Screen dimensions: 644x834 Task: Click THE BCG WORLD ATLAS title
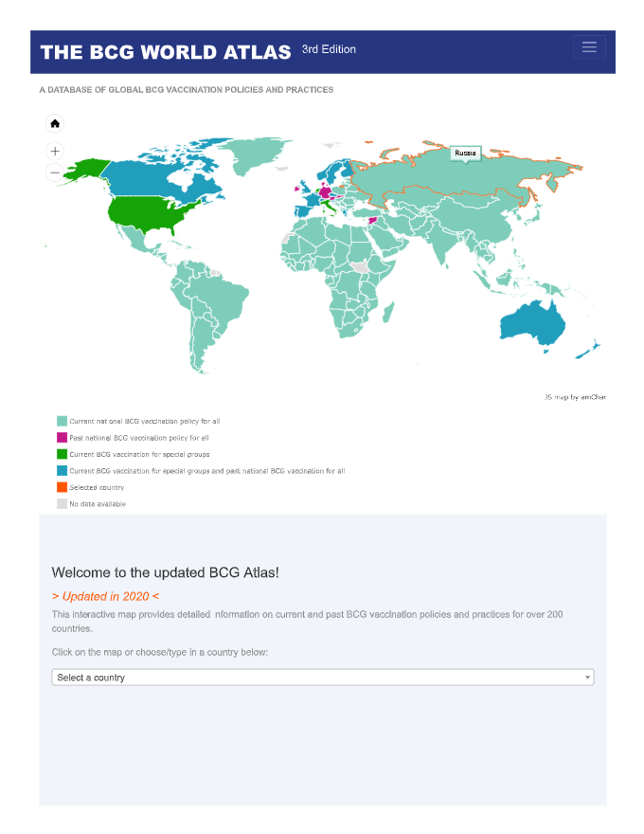[x=166, y=52]
